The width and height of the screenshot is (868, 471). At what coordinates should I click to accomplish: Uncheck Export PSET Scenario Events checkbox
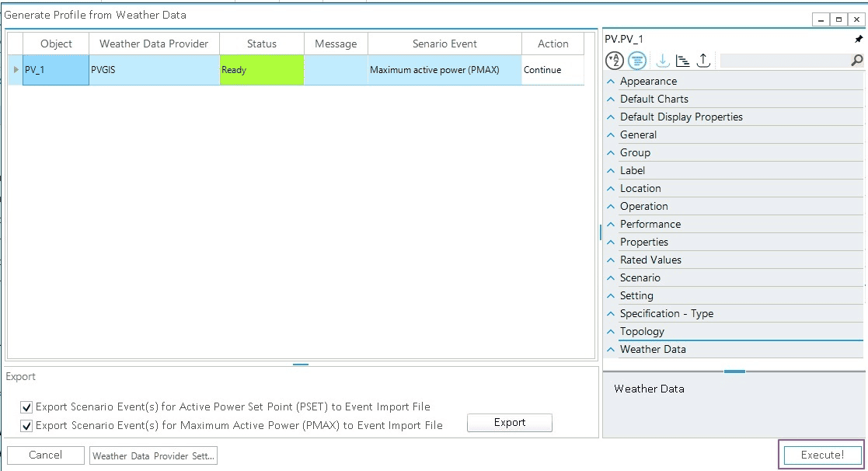coord(27,406)
